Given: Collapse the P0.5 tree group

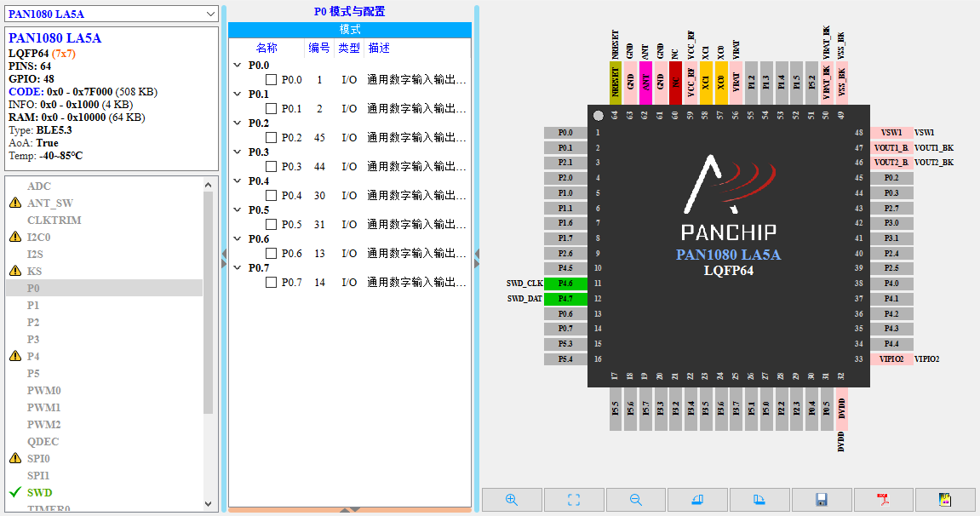Looking at the screenshot, I should click(238, 210).
